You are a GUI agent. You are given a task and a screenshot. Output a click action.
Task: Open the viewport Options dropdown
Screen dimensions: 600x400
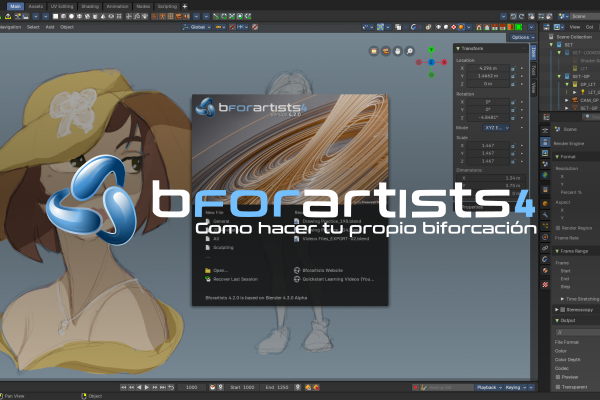pos(523,37)
